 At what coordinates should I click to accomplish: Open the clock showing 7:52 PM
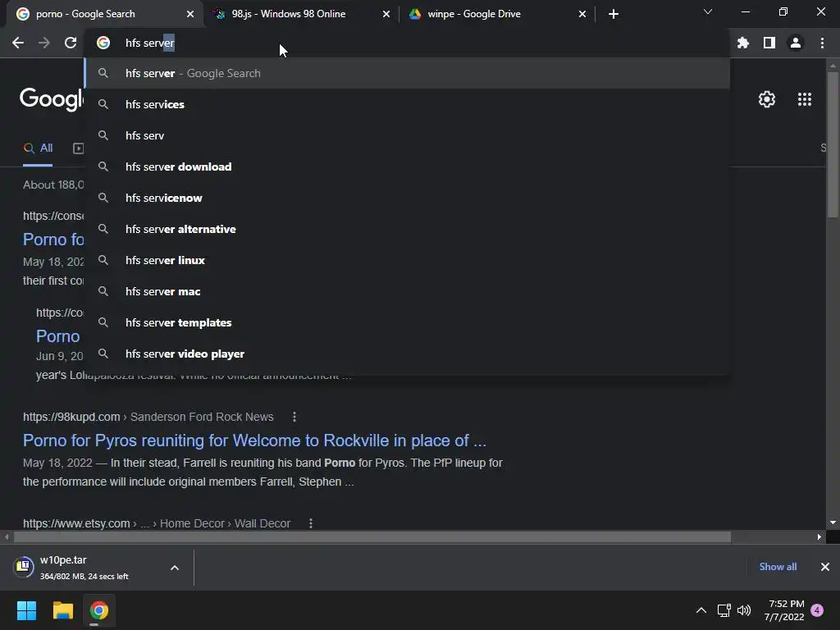pos(784,610)
